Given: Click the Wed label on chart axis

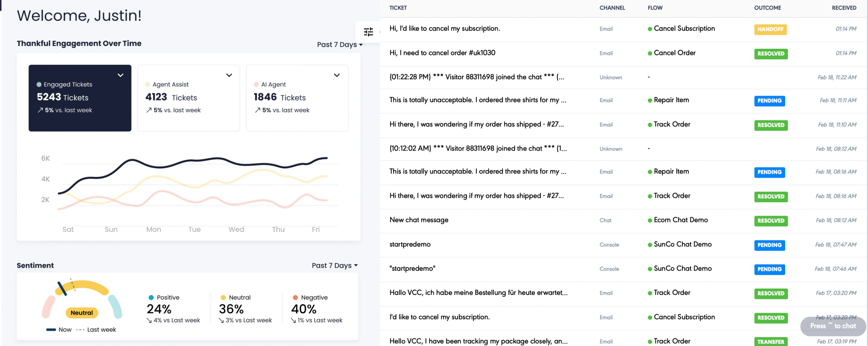Looking at the screenshot, I should coord(236,230).
